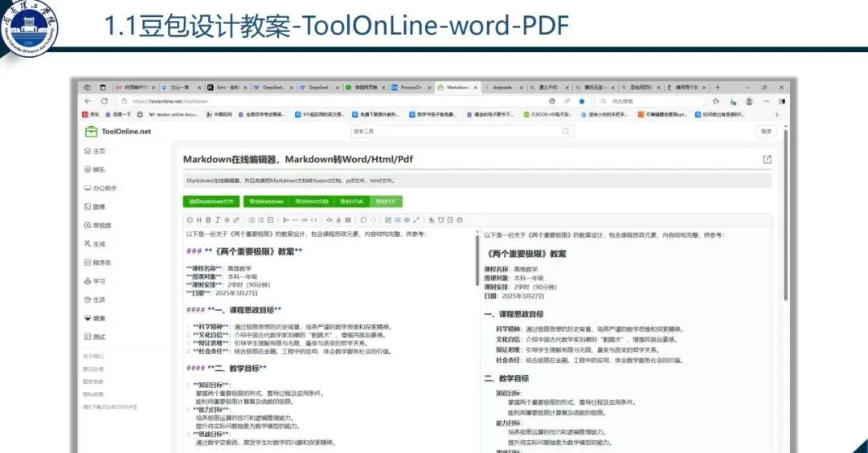Click download/export icon in editor toolbar
This screenshot has height=453, width=868.
point(432,219)
